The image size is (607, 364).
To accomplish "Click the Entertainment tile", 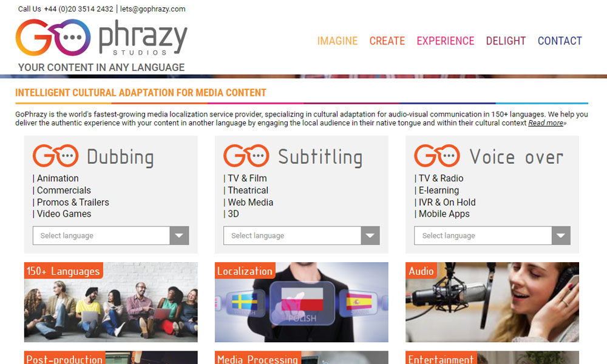I will (492, 357).
